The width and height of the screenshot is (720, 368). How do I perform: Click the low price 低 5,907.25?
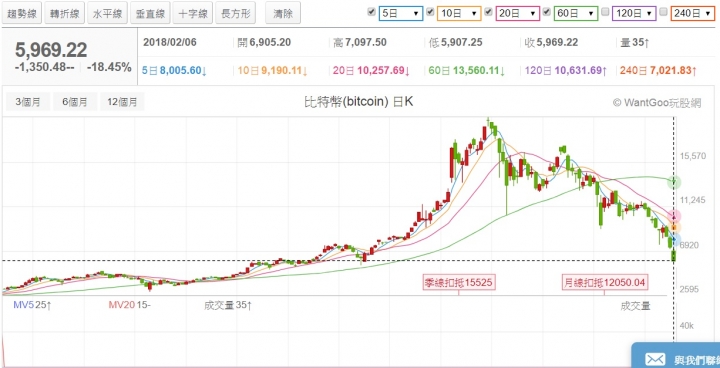click(x=455, y=43)
